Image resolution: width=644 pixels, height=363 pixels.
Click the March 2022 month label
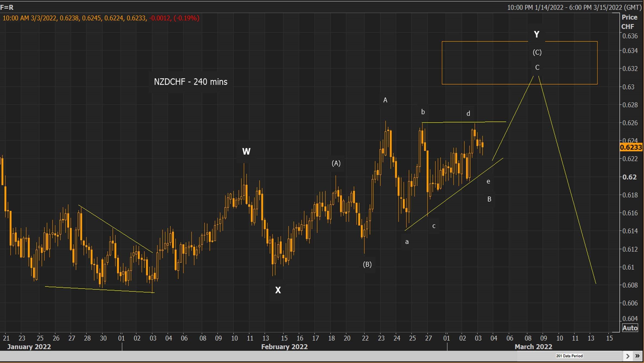tap(533, 347)
